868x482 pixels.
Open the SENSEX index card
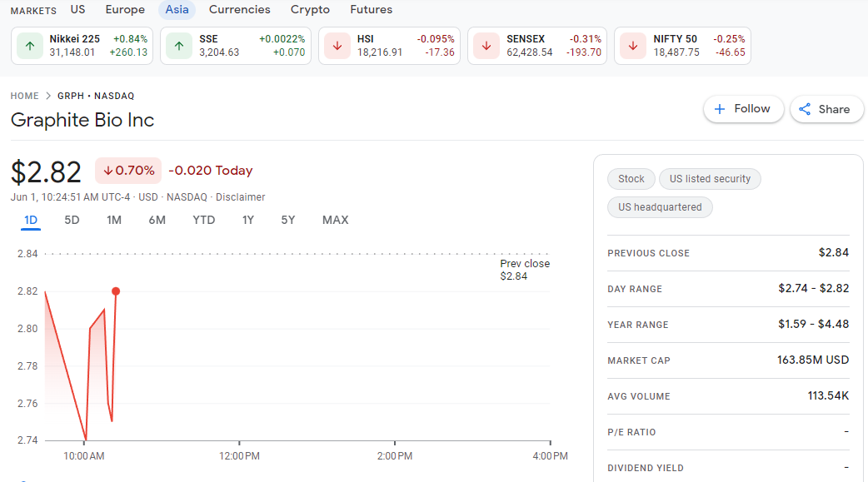537,46
